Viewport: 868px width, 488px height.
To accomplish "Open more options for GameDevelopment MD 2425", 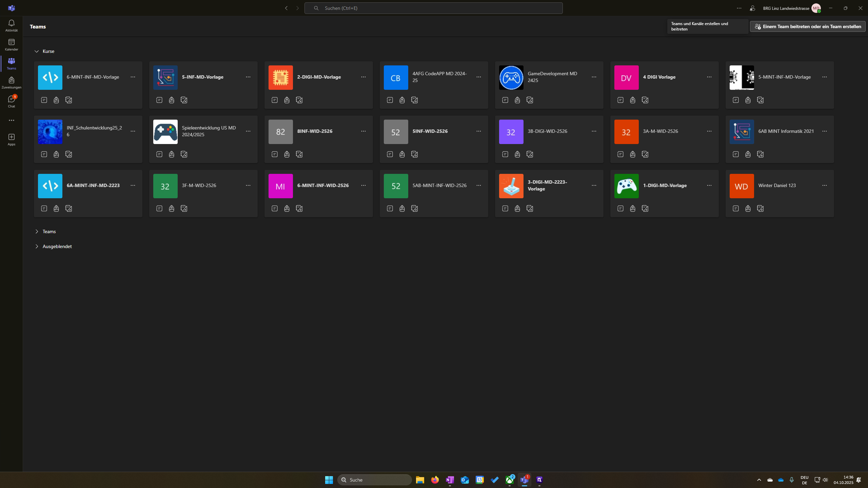I will coord(594,77).
